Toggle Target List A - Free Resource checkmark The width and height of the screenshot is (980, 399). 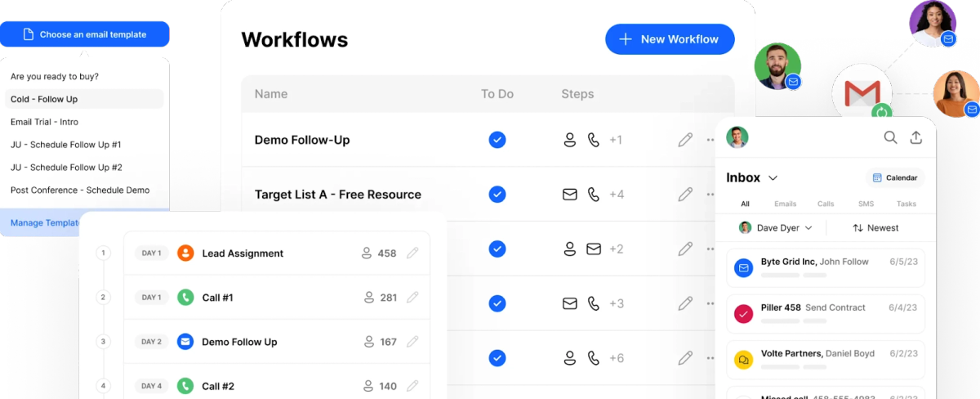point(497,195)
